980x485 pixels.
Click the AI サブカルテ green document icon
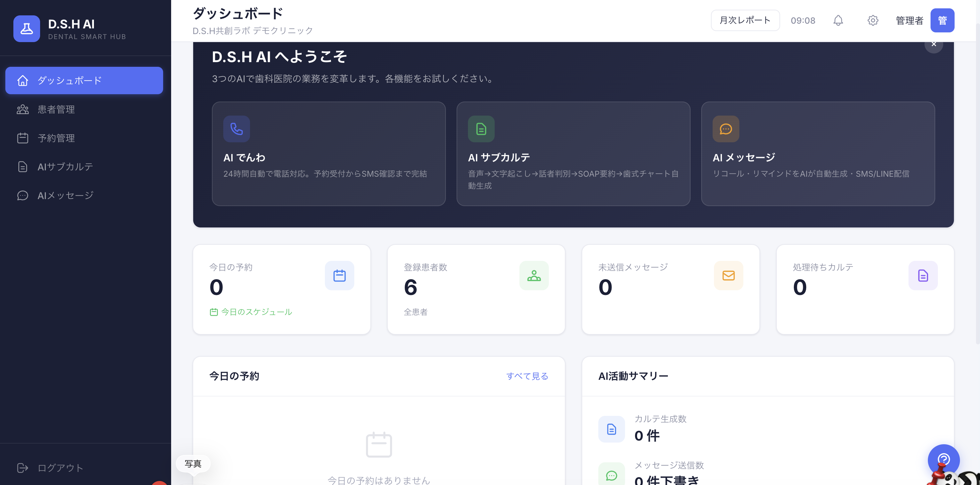pyautogui.click(x=481, y=129)
